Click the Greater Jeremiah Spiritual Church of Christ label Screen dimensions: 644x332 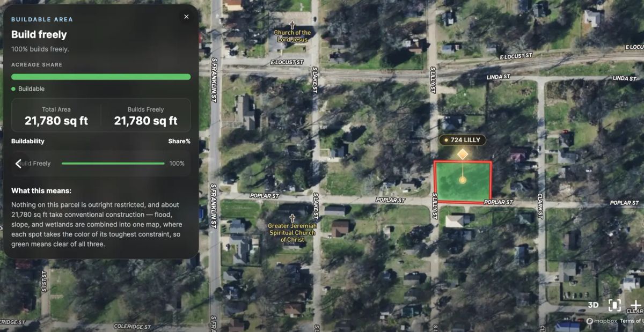tap(292, 233)
